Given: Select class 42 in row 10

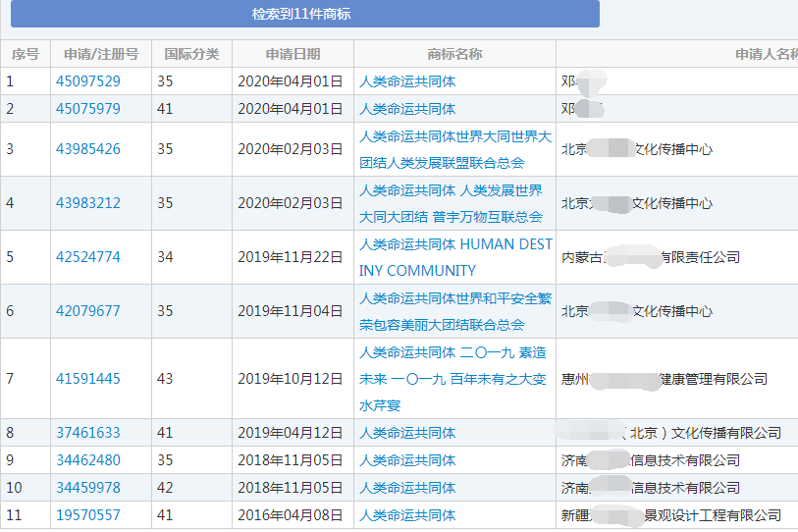Looking at the screenshot, I should pos(165,488).
